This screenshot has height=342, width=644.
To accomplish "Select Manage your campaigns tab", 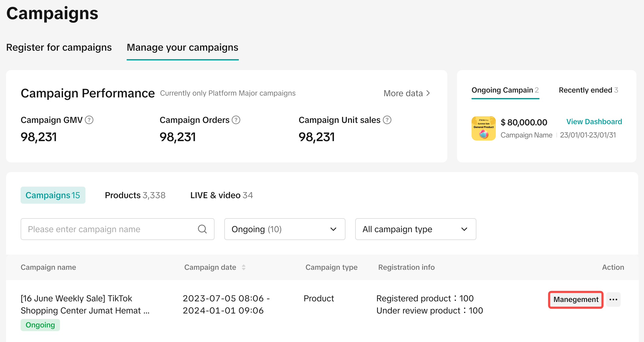I will [x=182, y=47].
